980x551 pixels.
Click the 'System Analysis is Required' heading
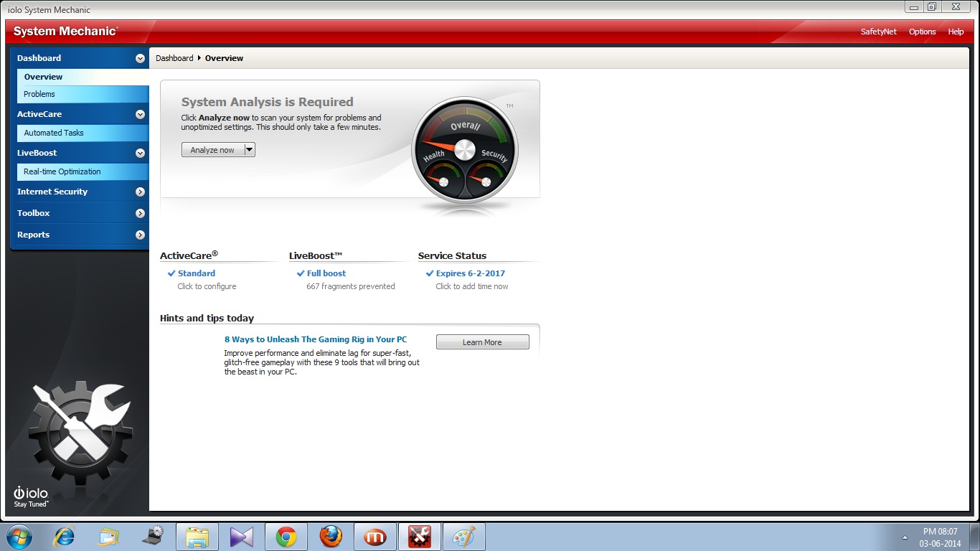coord(268,102)
